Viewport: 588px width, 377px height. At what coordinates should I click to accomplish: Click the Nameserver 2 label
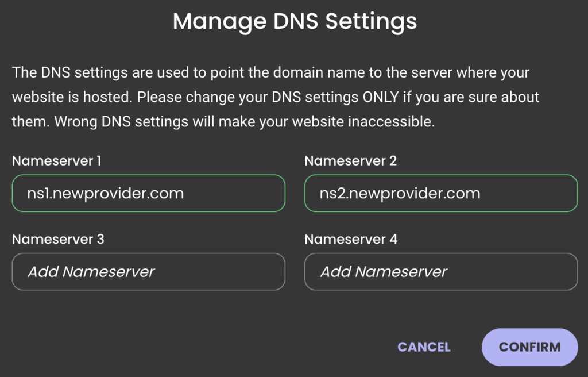pyautogui.click(x=351, y=161)
